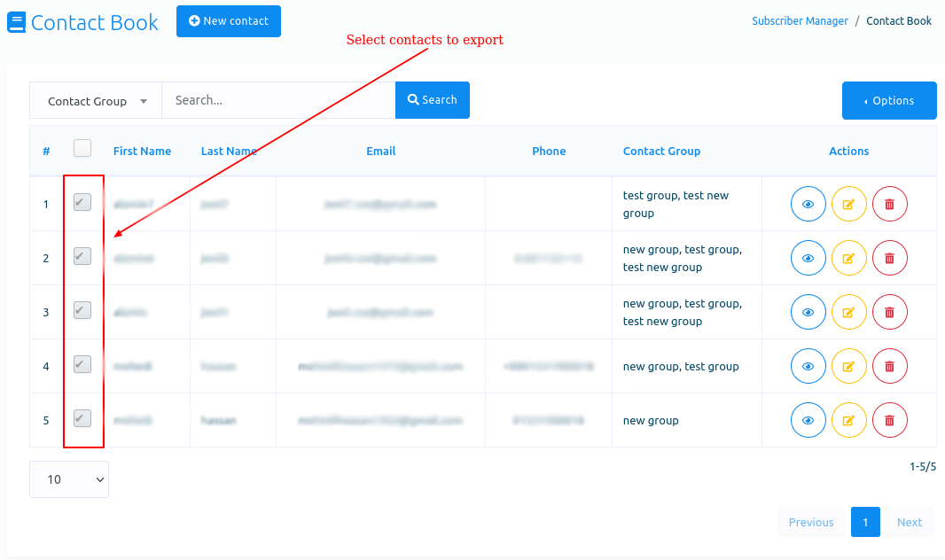Edit contact in row 1
Image resolution: width=945 pixels, height=560 pixels.
(x=848, y=204)
